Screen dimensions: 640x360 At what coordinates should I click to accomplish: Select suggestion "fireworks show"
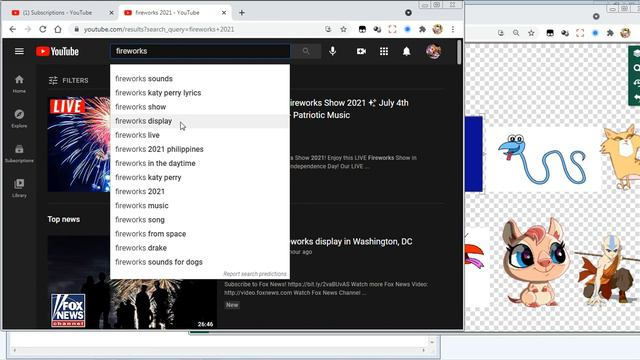[x=200, y=107]
